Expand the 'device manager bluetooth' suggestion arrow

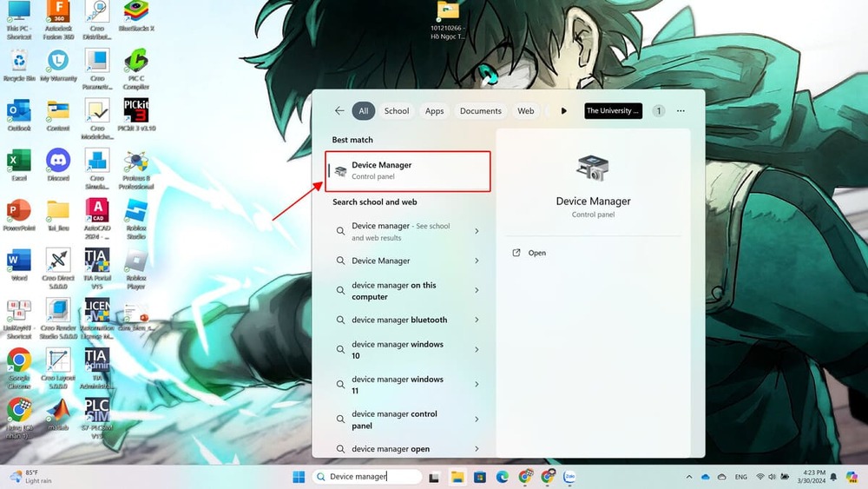click(477, 320)
